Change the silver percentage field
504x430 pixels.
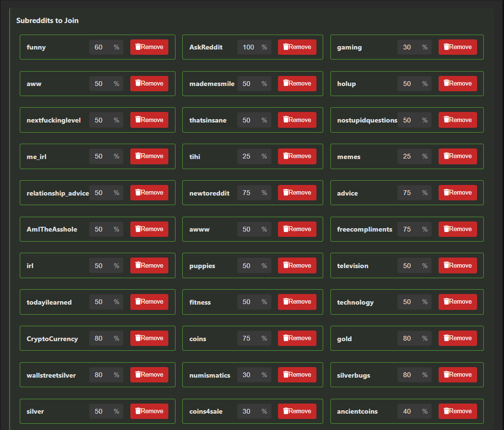click(x=106, y=411)
